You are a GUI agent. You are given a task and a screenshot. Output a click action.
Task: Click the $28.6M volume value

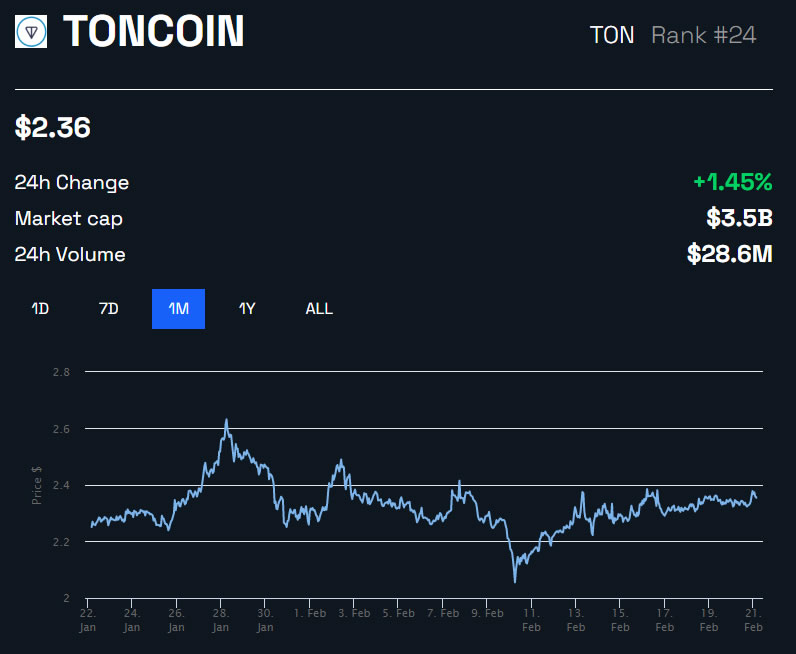pos(729,254)
